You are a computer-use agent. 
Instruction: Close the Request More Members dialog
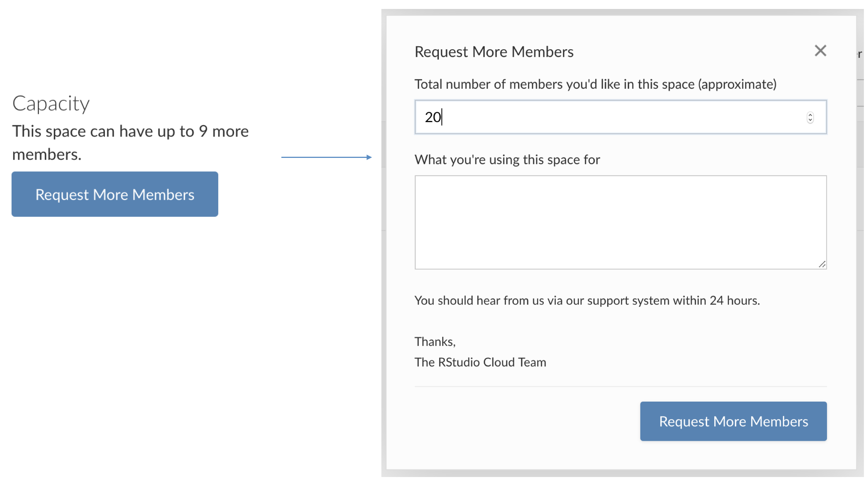click(820, 51)
